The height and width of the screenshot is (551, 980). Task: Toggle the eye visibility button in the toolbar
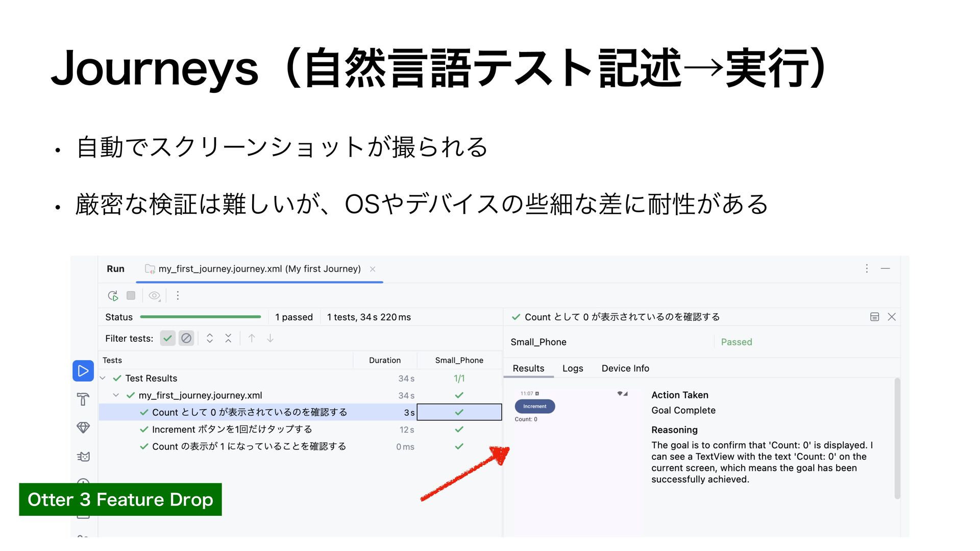(154, 295)
